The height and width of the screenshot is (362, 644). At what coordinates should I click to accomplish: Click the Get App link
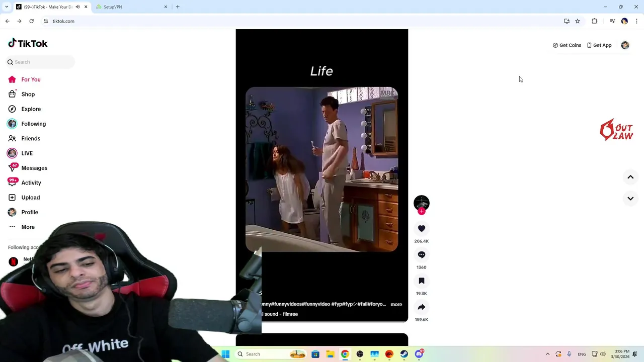click(x=599, y=45)
